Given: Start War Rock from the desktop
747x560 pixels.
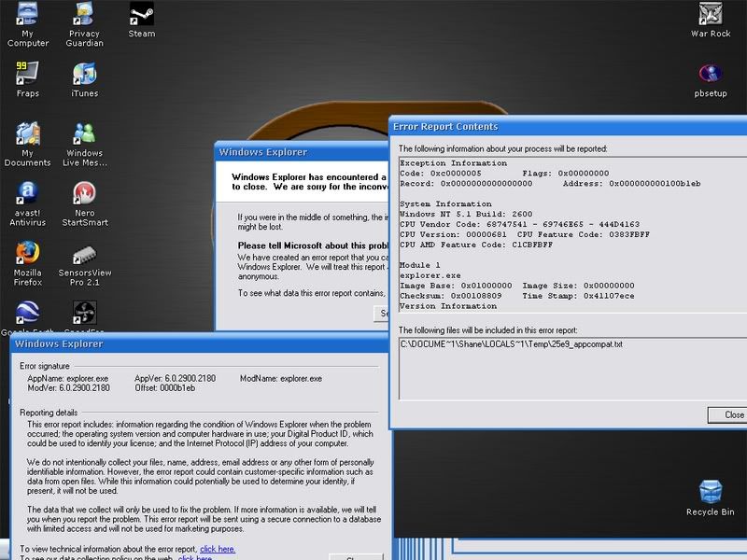Looking at the screenshot, I should [711, 16].
